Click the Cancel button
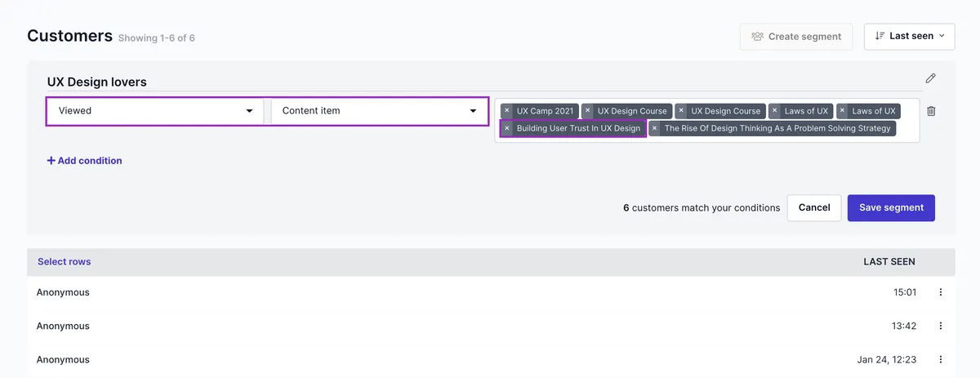Image resolution: width=980 pixels, height=378 pixels. 814,207
